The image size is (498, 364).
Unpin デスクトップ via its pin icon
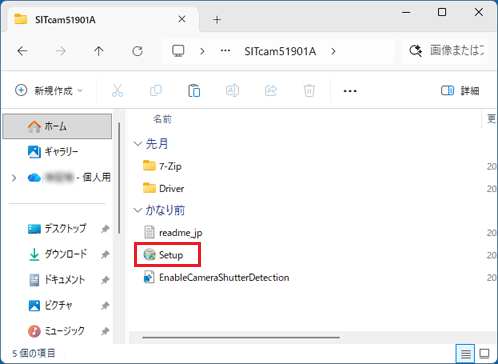[105, 229]
